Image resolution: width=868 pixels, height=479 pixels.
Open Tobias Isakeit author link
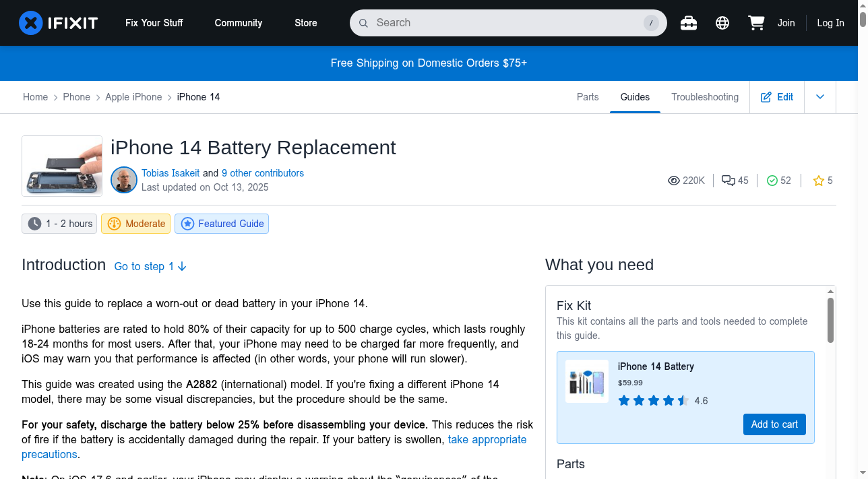pos(170,173)
